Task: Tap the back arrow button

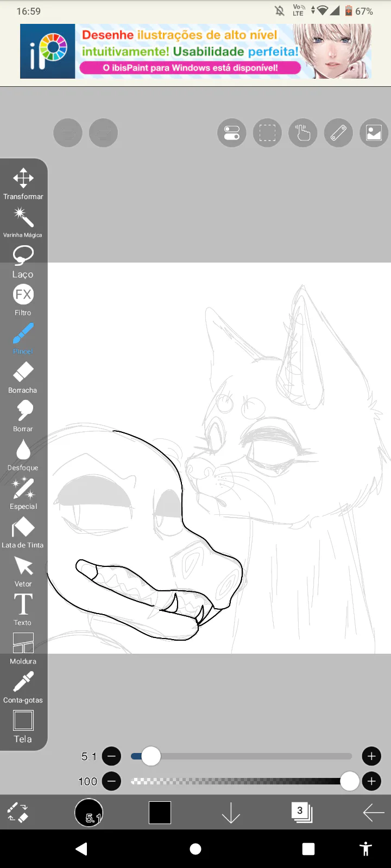Action: (373, 813)
